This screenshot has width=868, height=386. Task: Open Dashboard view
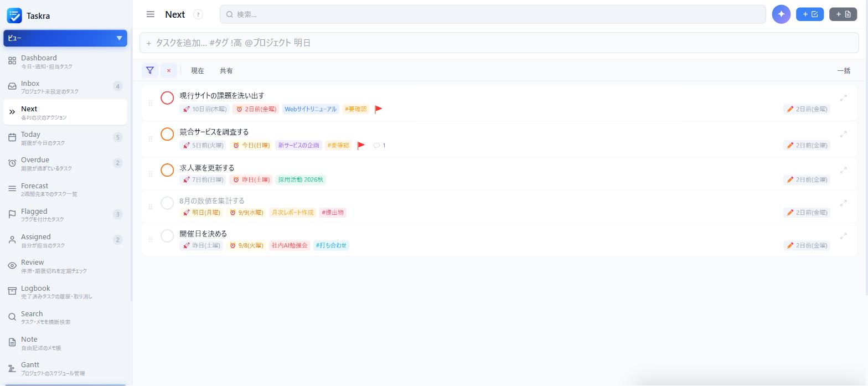click(x=65, y=61)
